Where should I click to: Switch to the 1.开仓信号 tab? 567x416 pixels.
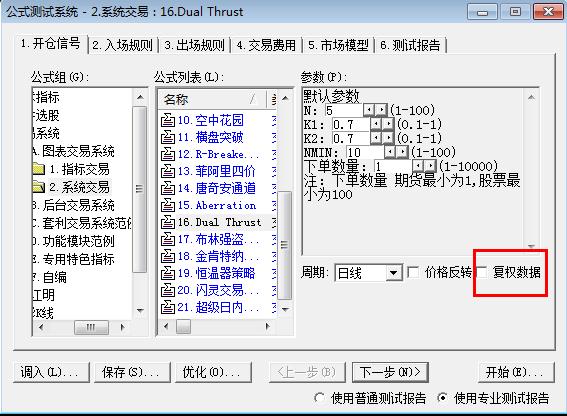tap(51, 44)
